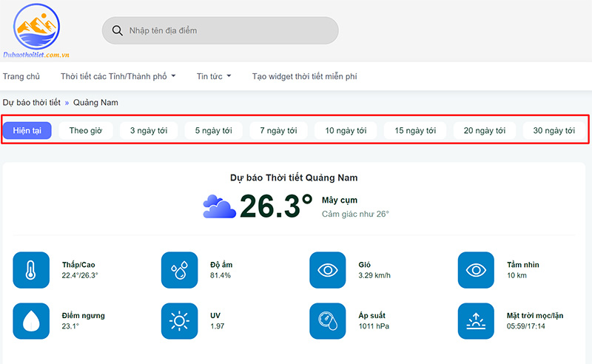Switch to the 7 ngày tới tab
Viewport: 592px width, 364px height.
click(x=278, y=130)
